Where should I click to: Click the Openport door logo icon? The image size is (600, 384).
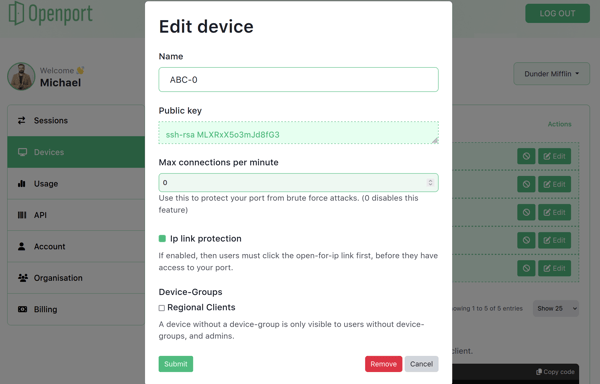click(16, 13)
